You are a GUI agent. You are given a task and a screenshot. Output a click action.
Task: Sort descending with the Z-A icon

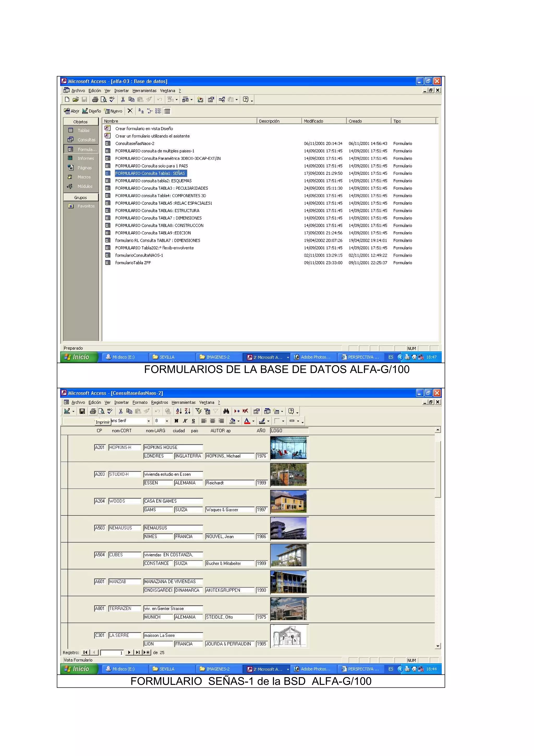tap(187, 411)
